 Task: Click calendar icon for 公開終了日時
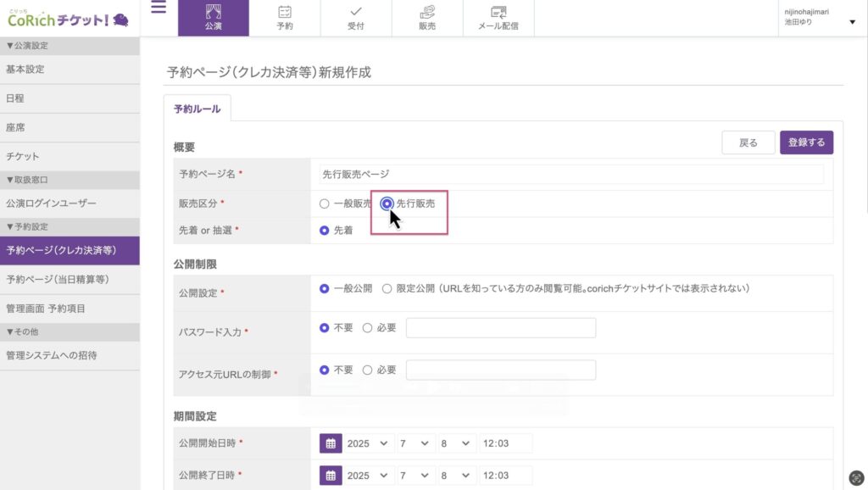coord(331,476)
